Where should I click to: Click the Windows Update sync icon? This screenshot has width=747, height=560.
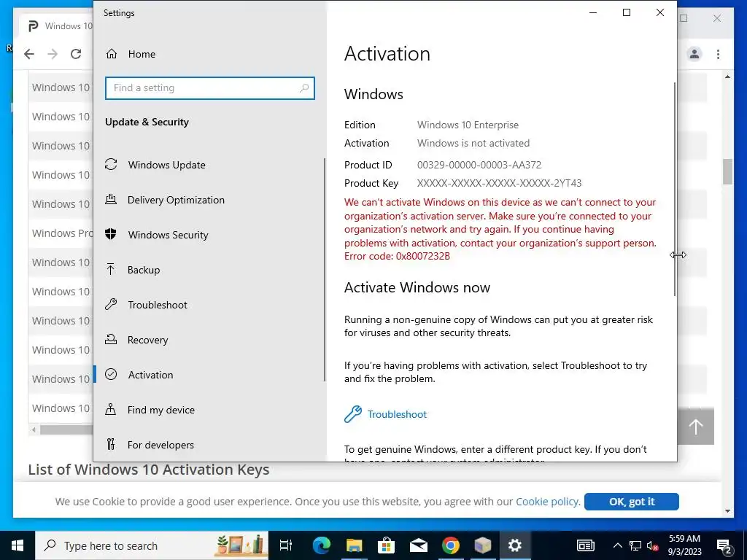[111, 164]
